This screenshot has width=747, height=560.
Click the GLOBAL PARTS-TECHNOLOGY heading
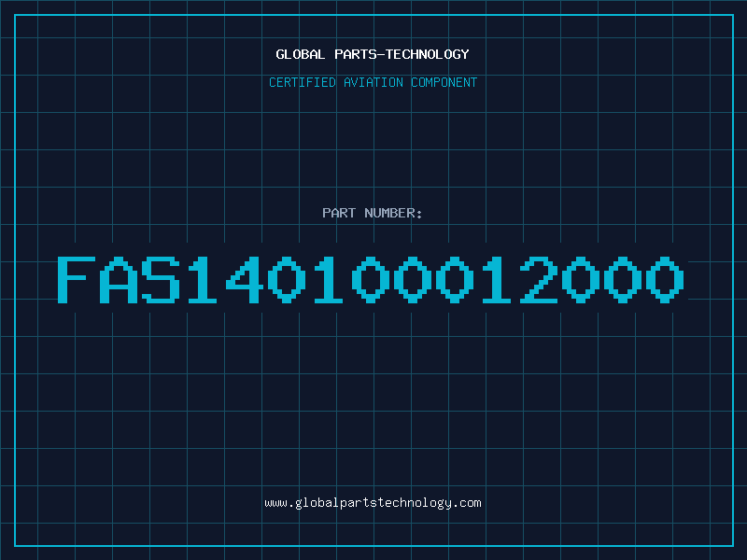(x=373, y=54)
